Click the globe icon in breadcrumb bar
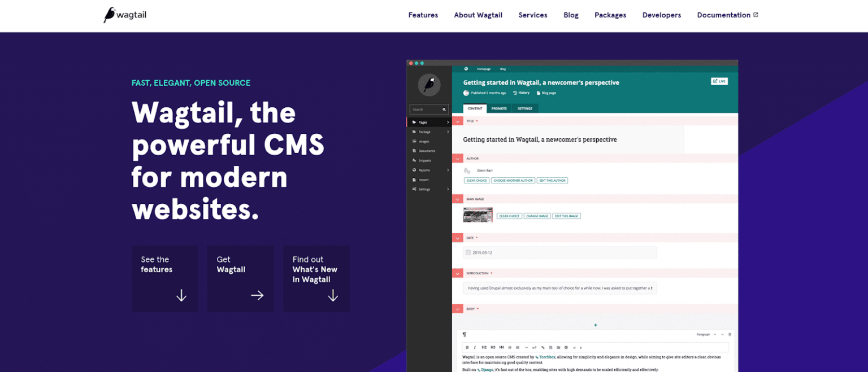The image size is (868, 372). pyautogui.click(x=466, y=69)
